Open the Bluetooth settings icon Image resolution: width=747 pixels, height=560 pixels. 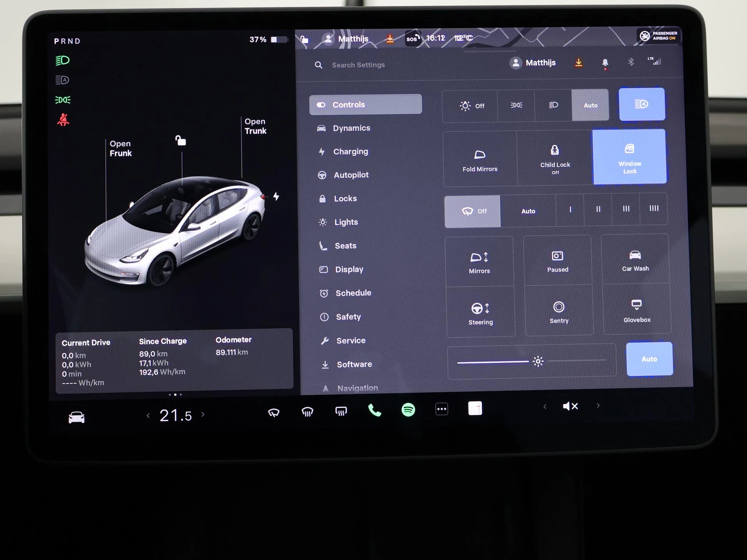pos(631,62)
